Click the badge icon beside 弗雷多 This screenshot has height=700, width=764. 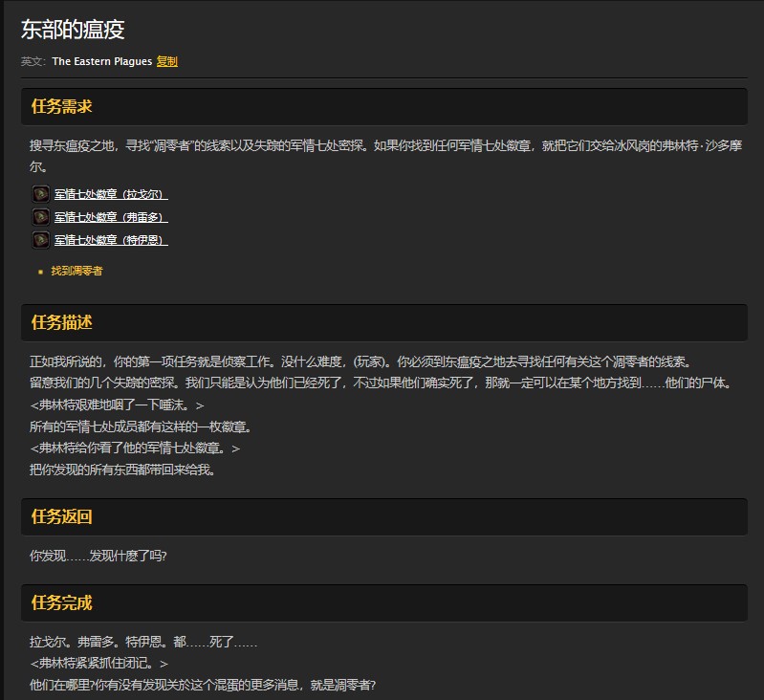(x=40, y=217)
